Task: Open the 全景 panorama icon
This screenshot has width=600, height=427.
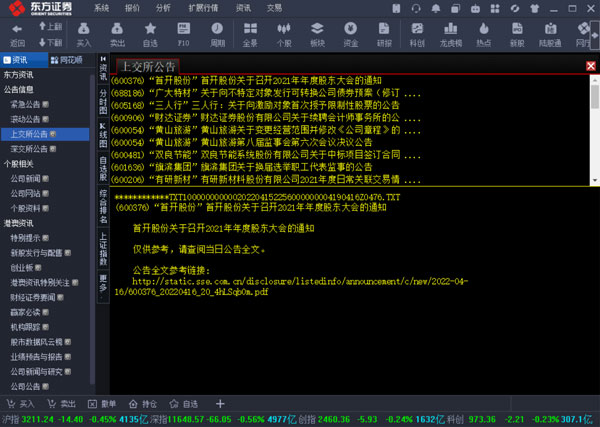Action: pyautogui.click(x=250, y=29)
